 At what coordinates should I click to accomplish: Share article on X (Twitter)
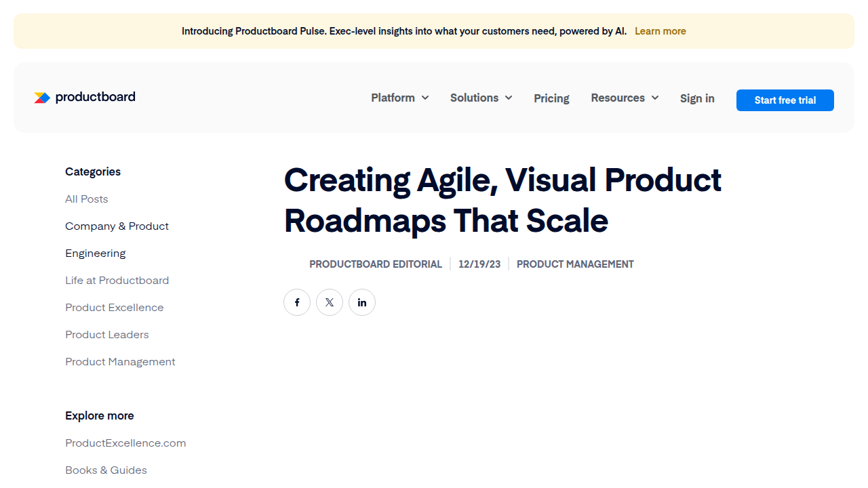[330, 302]
